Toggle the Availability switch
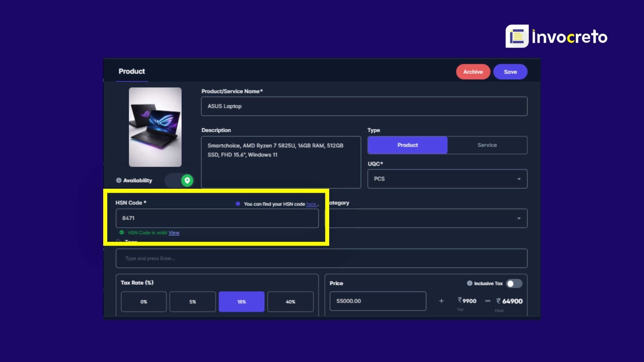Screen dimensions: 644x362 (179, 180)
